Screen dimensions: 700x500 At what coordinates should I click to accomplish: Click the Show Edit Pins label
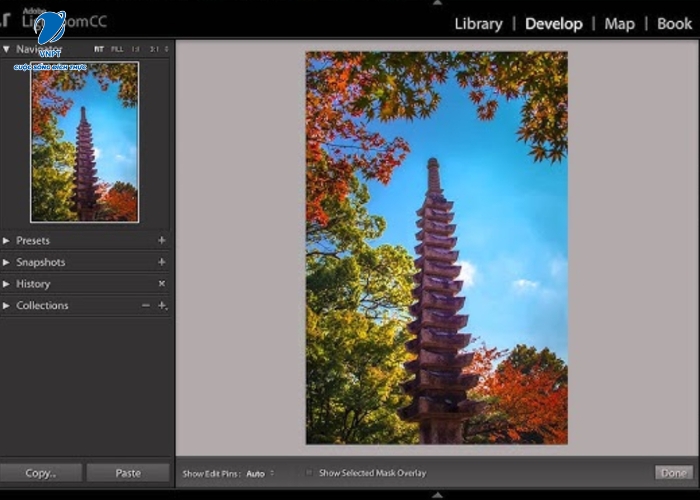(212, 474)
